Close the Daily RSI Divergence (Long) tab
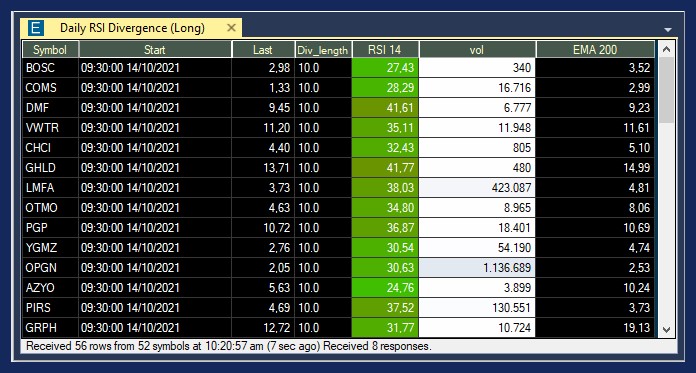This screenshot has width=696, height=373. click(231, 28)
